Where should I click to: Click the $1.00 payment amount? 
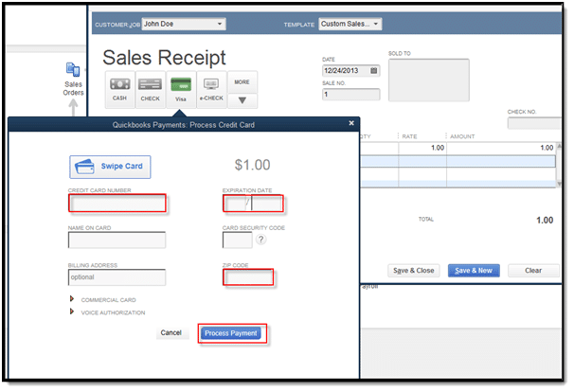(x=252, y=165)
